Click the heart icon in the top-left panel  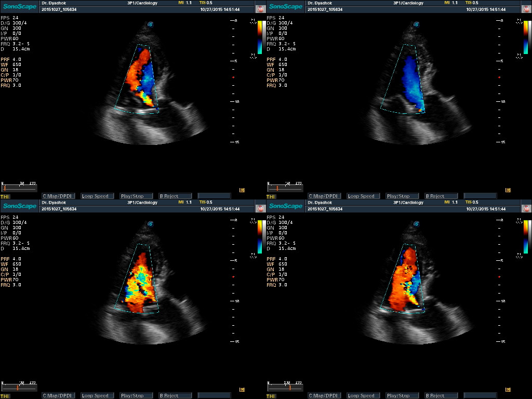(260, 9)
